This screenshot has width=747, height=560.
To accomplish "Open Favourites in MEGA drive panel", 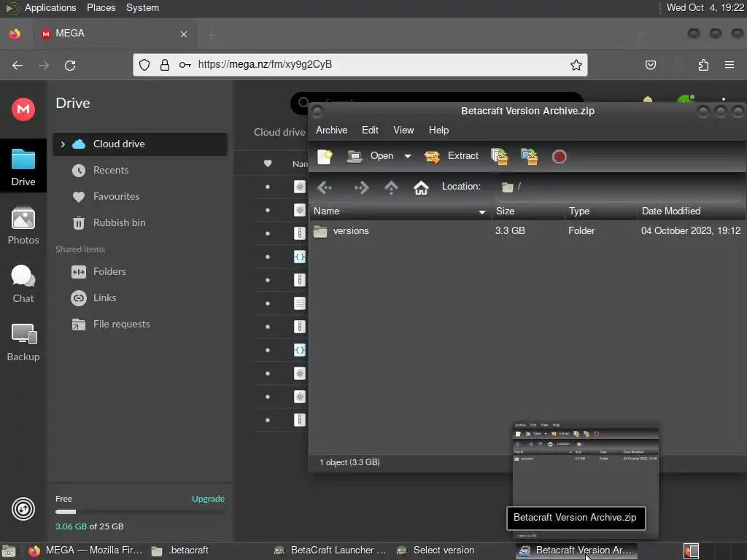I will point(116,196).
